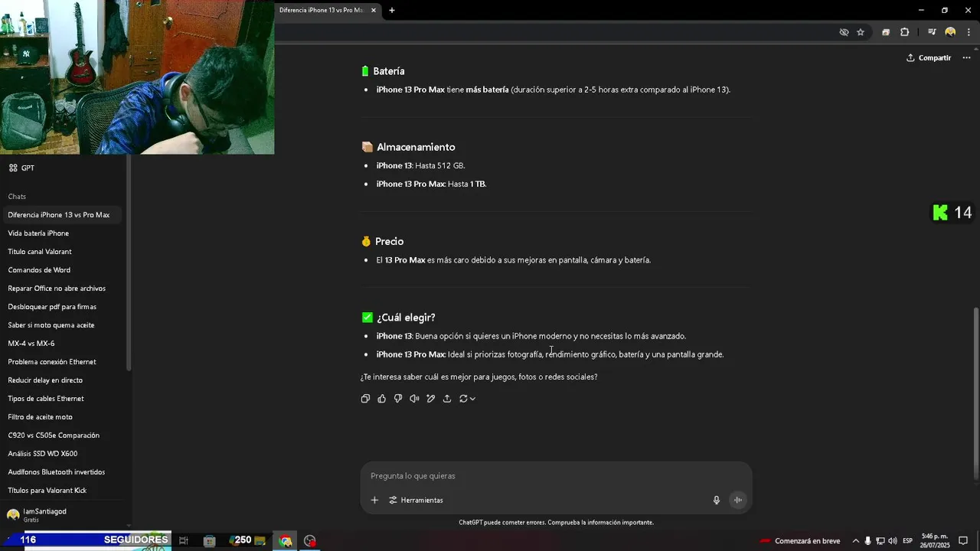The image size is (980, 551).
Task: Open Microsoft Store from taskbar
Action: (x=209, y=541)
